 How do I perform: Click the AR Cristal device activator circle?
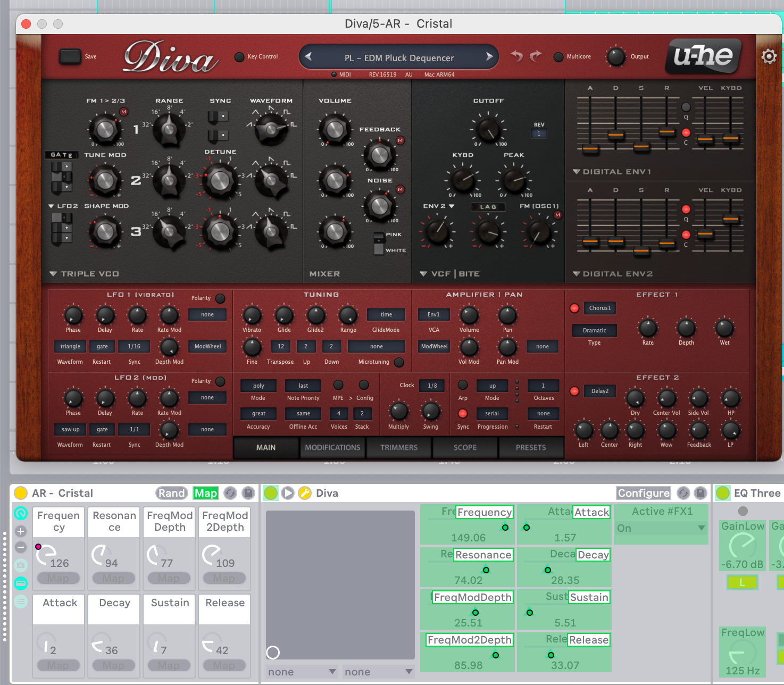[x=21, y=493]
